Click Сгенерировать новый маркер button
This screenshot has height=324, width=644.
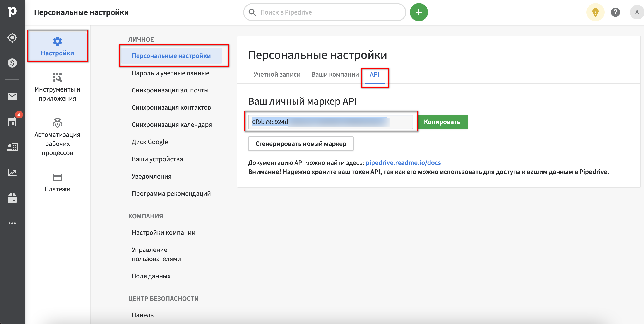pyautogui.click(x=301, y=144)
